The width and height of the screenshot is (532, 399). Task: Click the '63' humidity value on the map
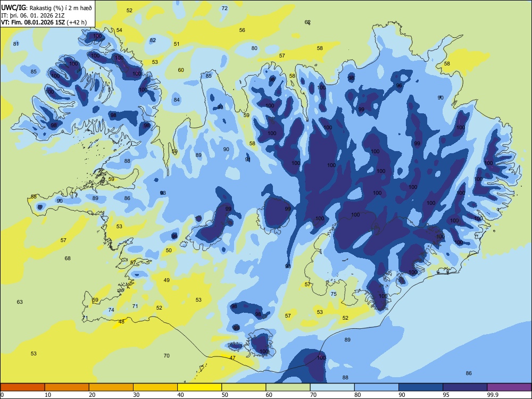[20, 302]
